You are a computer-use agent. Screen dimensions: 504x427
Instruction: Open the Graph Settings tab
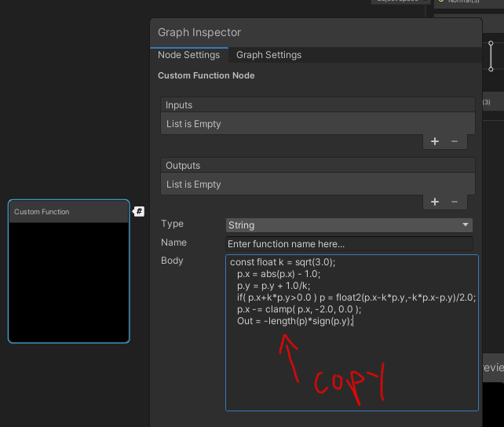268,55
